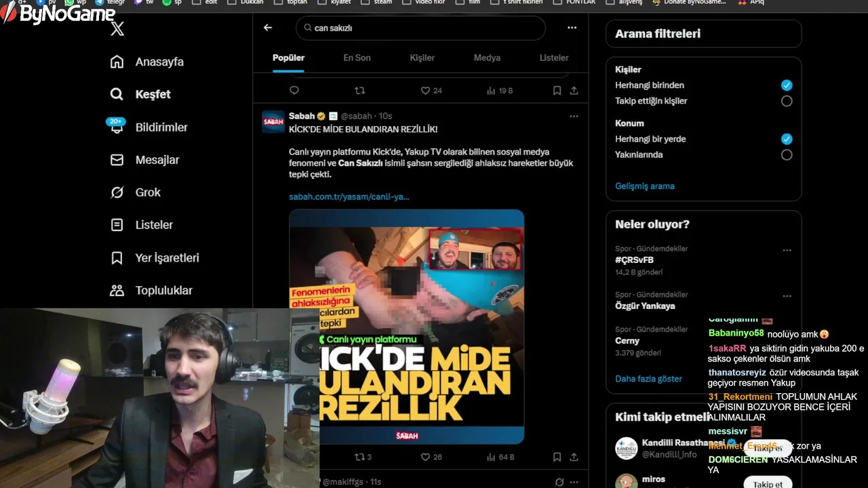Screen dimensions: 868x488
Task: Open Grok icon on the lower tweet
Action: click(559, 482)
